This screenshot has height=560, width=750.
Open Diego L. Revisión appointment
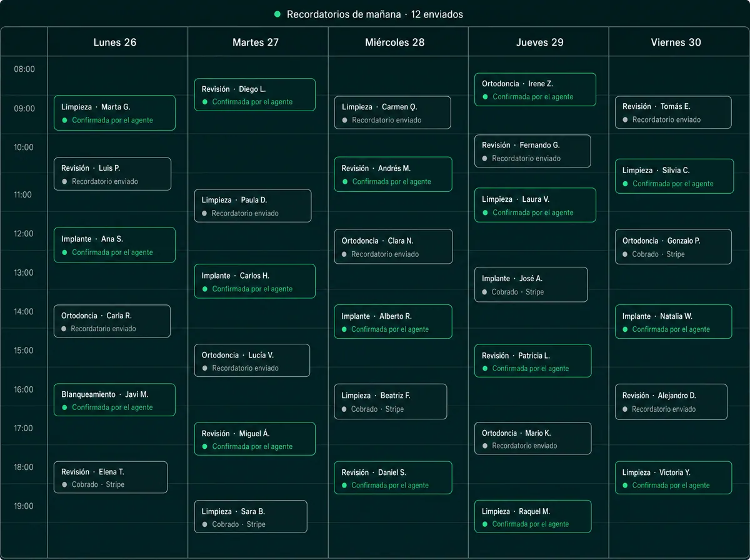255,95
